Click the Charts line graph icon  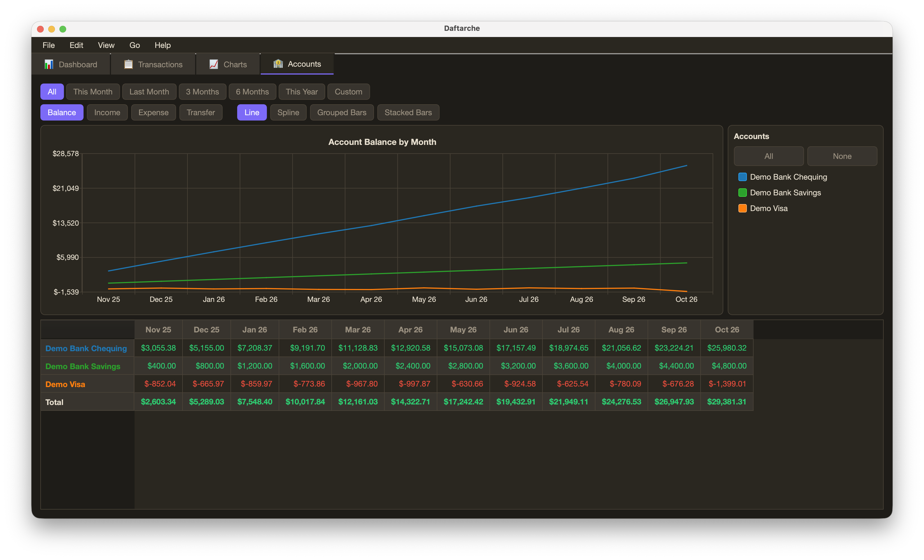tap(214, 64)
